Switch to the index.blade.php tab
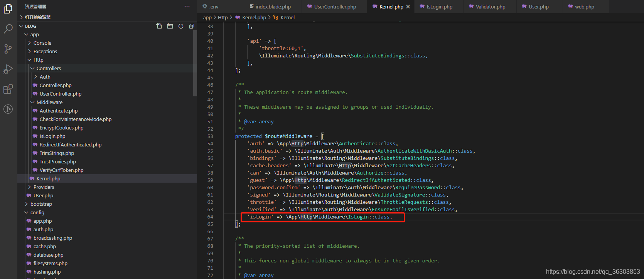The height and width of the screenshot is (279, 644). 272,7
